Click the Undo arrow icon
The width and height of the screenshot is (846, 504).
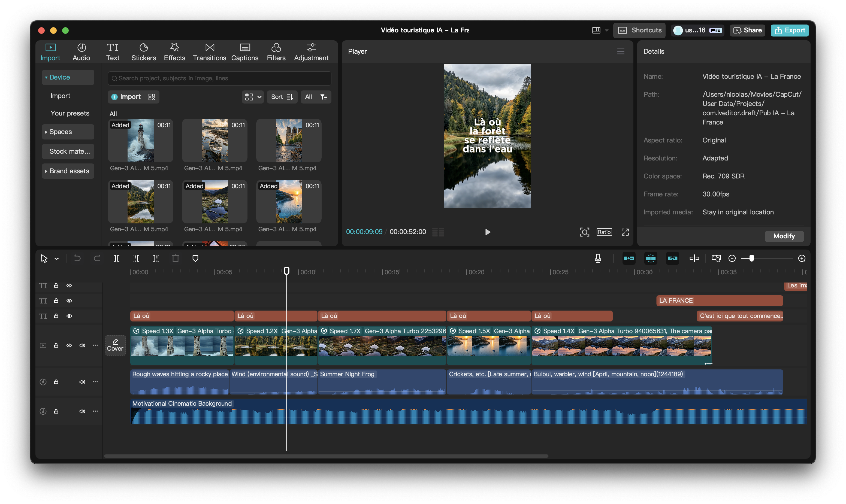tap(77, 259)
